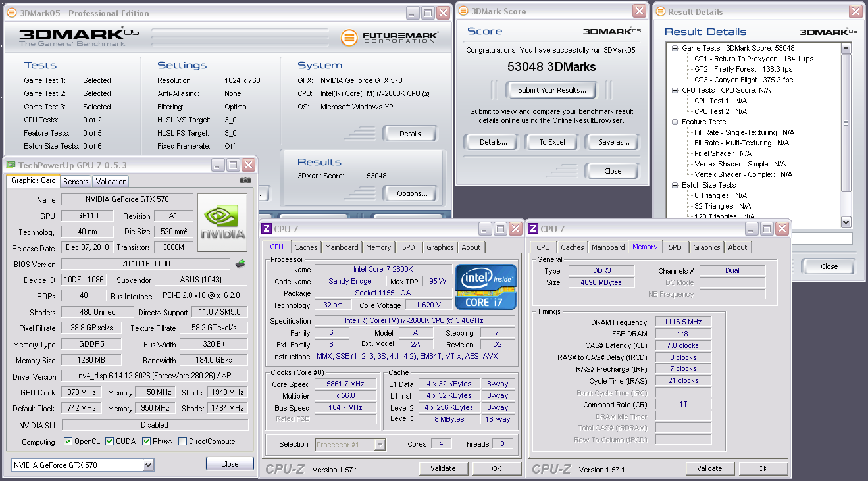The height and width of the screenshot is (481, 868).
Task: Click Close button in GPU-Z
Action: click(230, 464)
